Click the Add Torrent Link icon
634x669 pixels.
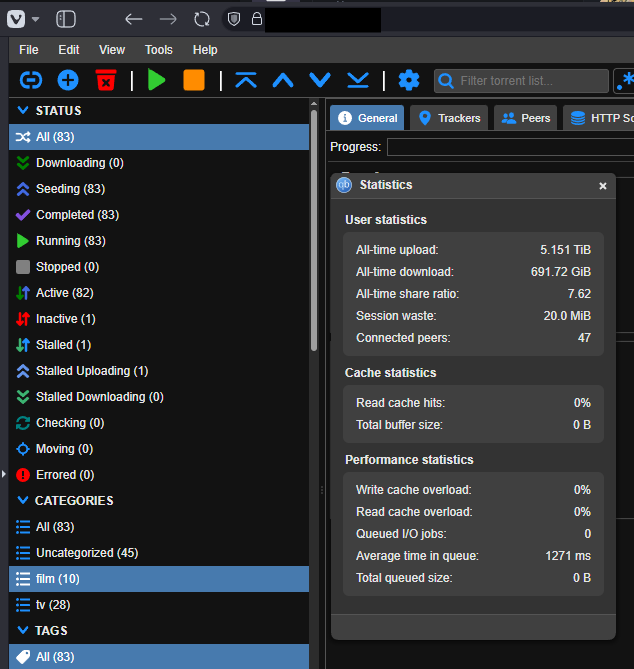coord(31,80)
